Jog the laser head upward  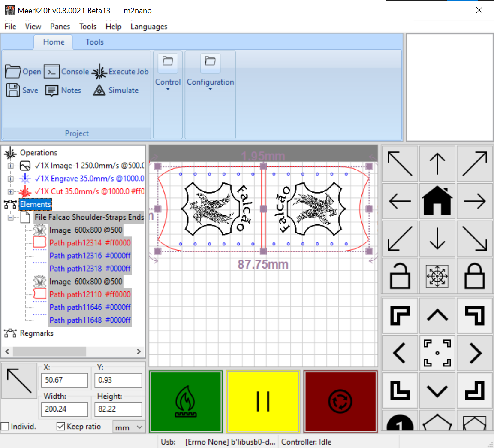click(x=437, y=163)
